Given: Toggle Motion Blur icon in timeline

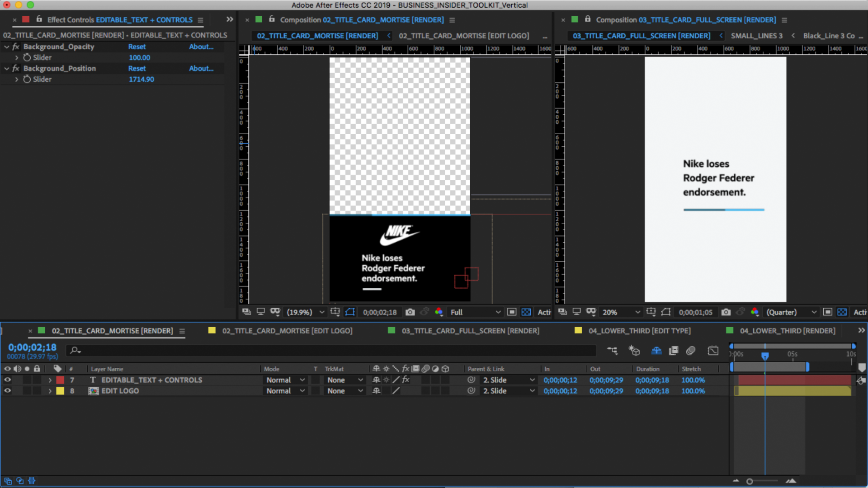Looking at the screenshot, I should pyautogui.click(x=690, y=350).
